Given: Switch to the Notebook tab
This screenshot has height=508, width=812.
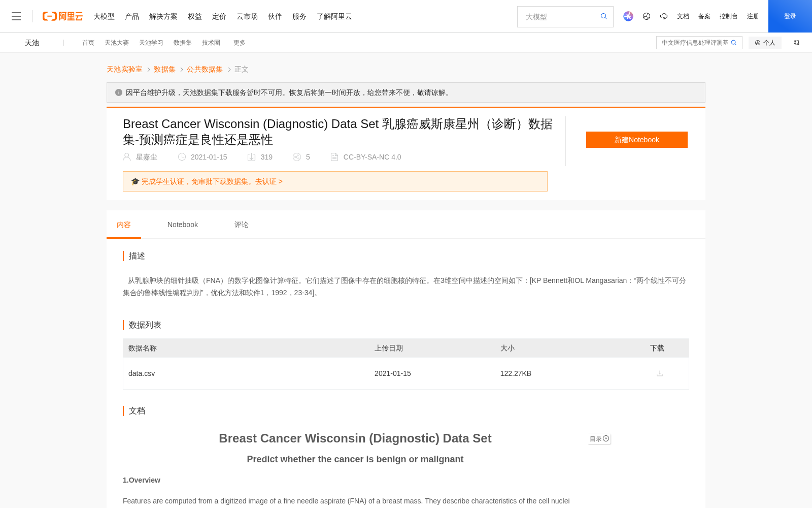Looking at the screenshot, I should pos(183,225).
